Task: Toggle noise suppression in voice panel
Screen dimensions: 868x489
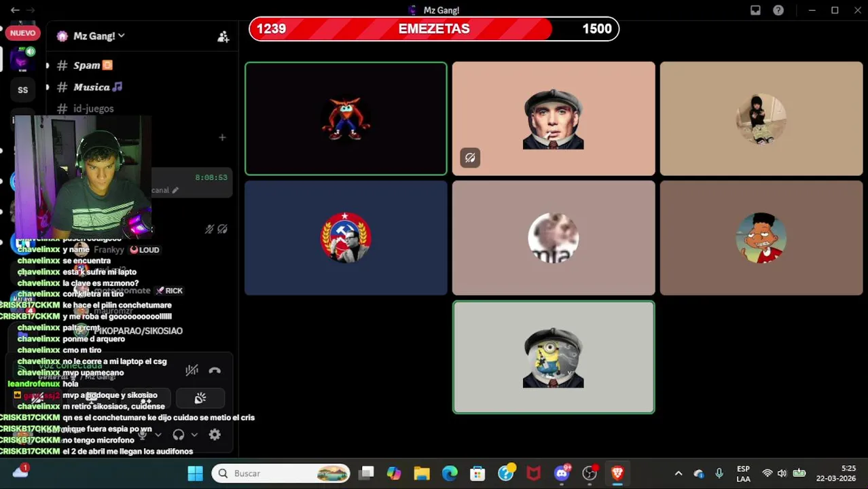Action: click(x=192, y=370)
